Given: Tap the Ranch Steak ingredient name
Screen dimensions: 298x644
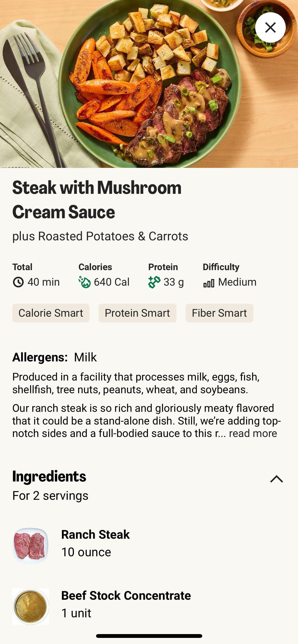Looking at the screenshot, I should pyautogui.click(x=96, y=534).
